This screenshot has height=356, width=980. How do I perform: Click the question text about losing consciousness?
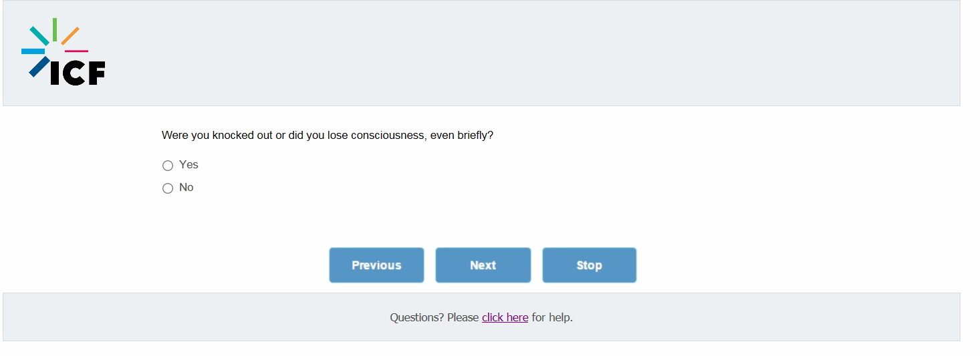(327, 136)
